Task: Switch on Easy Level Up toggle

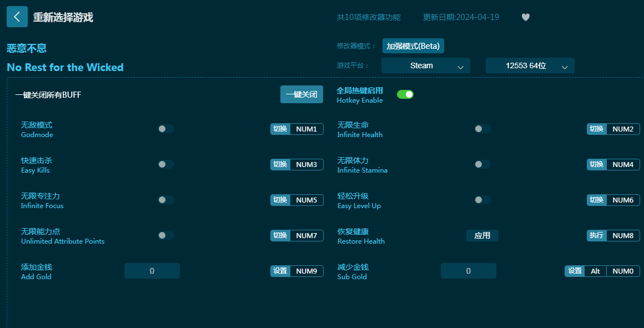Action: [x=482, y=200]
